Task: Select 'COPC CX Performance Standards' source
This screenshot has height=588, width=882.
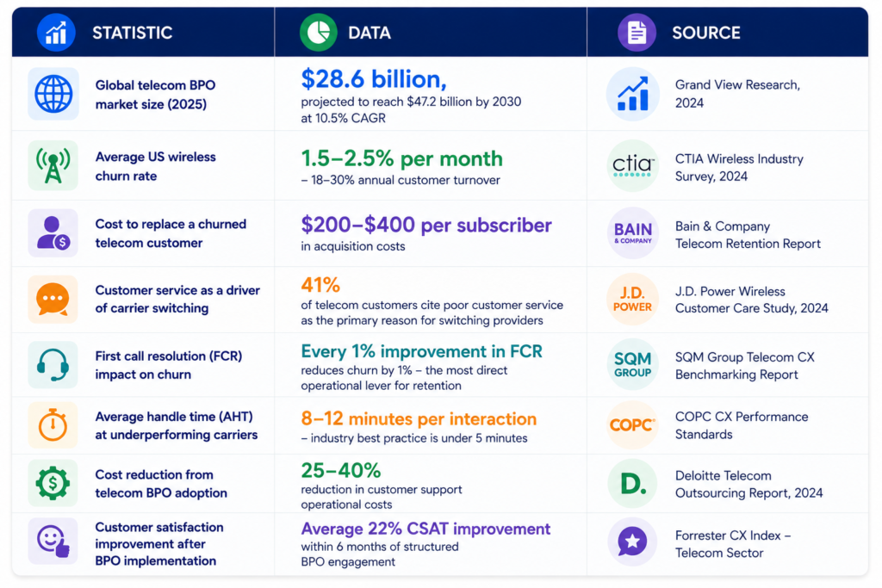Action: (742, 425)
